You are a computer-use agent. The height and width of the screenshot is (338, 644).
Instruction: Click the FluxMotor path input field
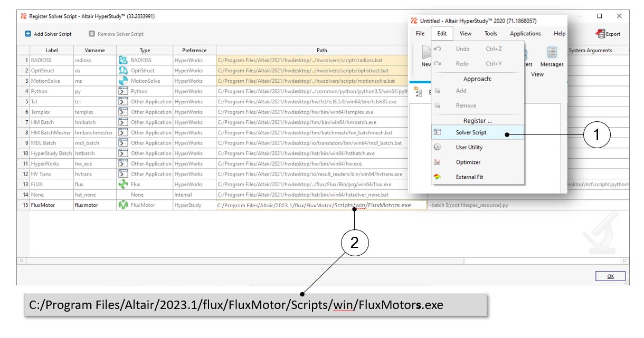[x=320, y=205]
